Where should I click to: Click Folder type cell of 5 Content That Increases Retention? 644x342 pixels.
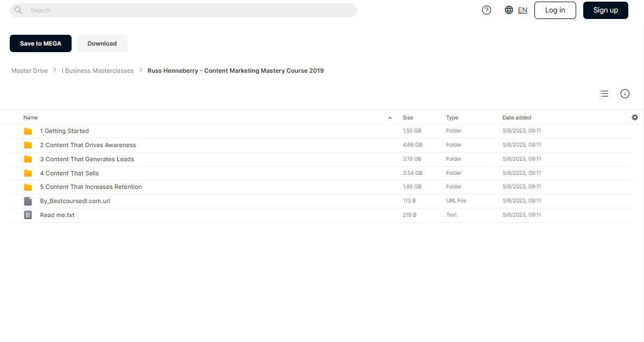[x=454, y=187]
